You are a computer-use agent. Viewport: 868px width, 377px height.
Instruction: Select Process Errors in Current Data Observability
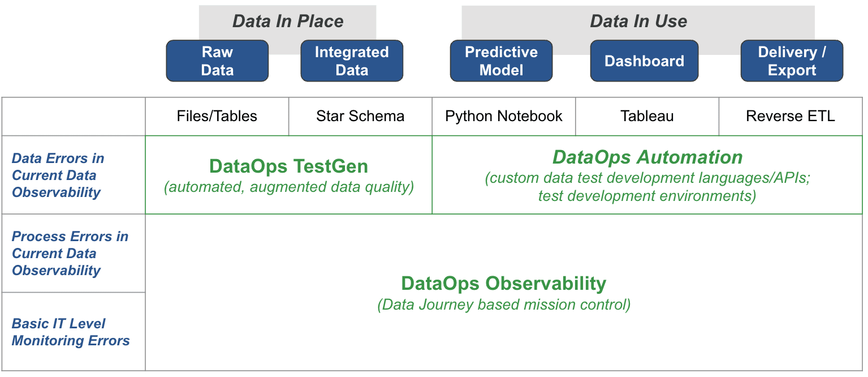click(x=70, y=254)
